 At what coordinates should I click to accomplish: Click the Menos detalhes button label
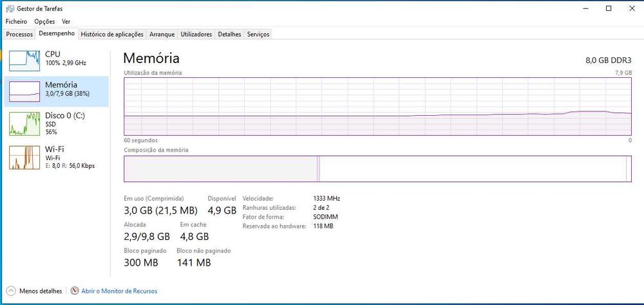(41, 291)
